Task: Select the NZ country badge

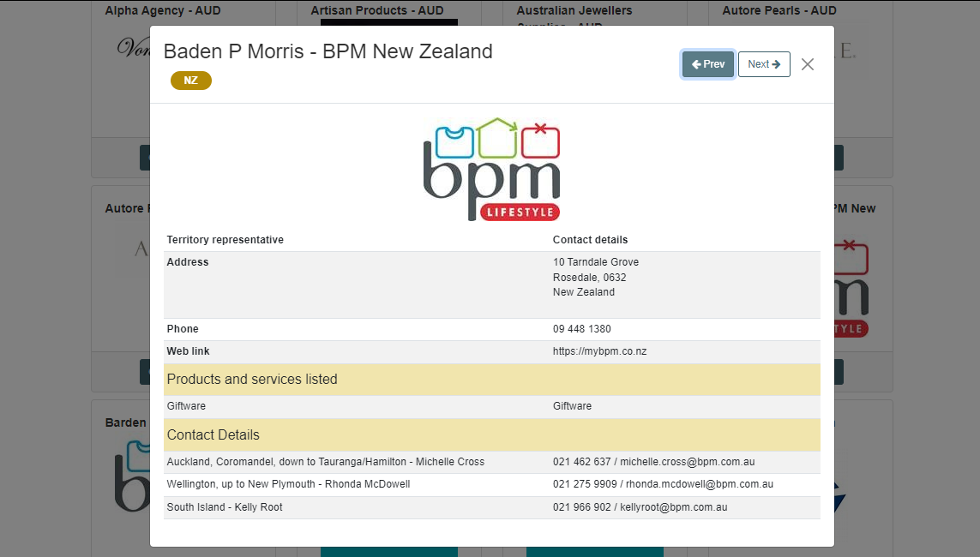Action: [191, 81]
